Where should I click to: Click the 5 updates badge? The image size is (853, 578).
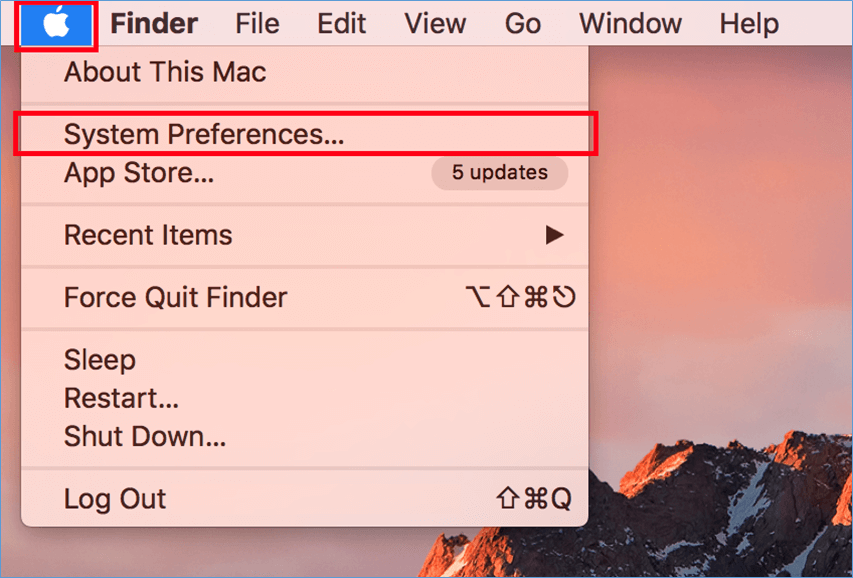pos(499,173)
